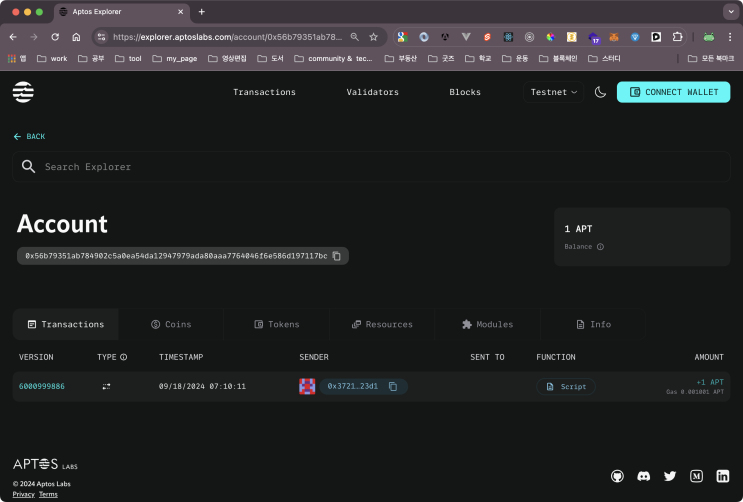
Task: Click the 09/18/2024 07:10:11 timestamp
Action: (x=202, y=386)
